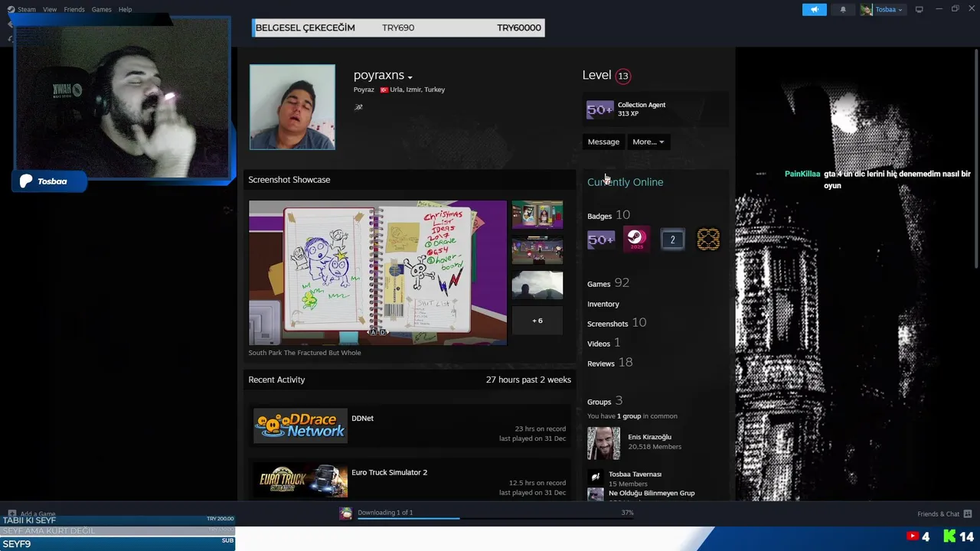Click the Steam 2025 badge icon
980x551 pixels.
pyautogui.click(x=636, y=240)
